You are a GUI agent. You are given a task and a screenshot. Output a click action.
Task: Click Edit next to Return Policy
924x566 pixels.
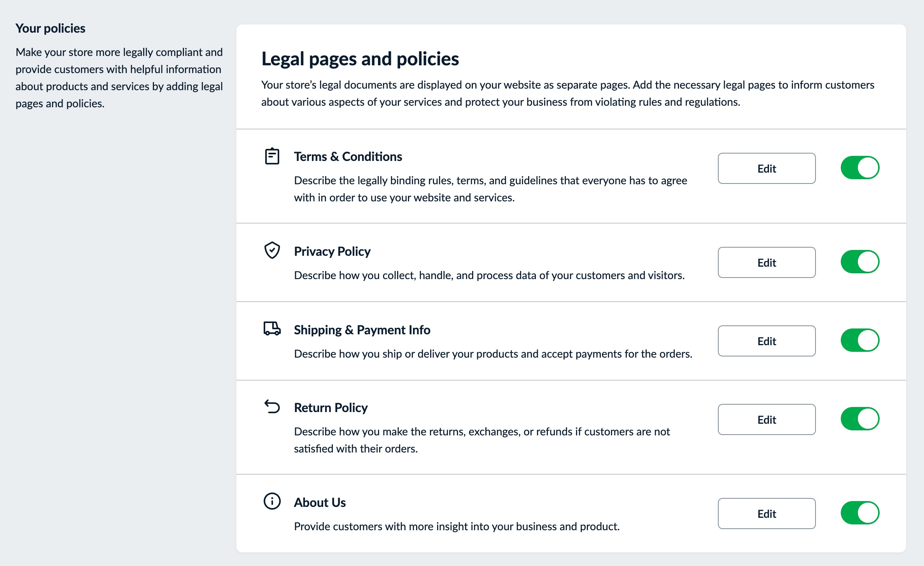pyautogui.click(x=766, y=419)
